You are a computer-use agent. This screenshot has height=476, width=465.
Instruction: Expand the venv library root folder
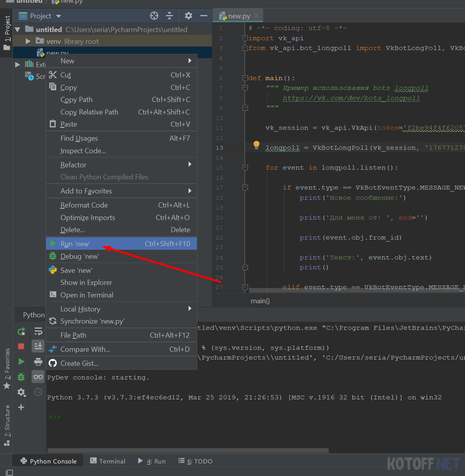pos(28,41)
